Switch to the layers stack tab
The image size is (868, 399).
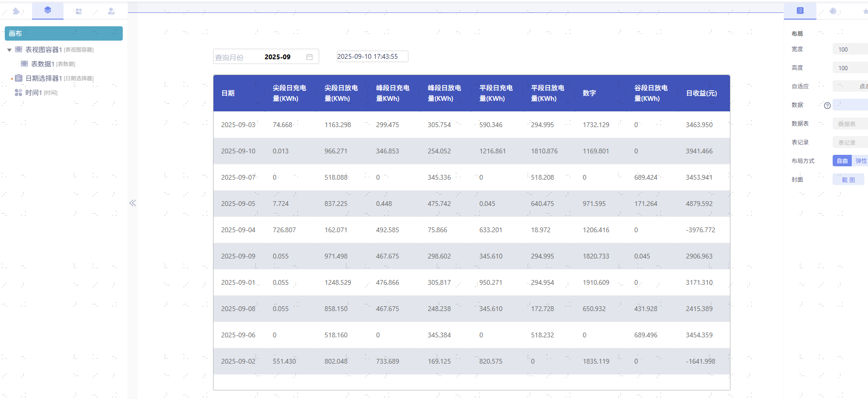coord(48,10)
